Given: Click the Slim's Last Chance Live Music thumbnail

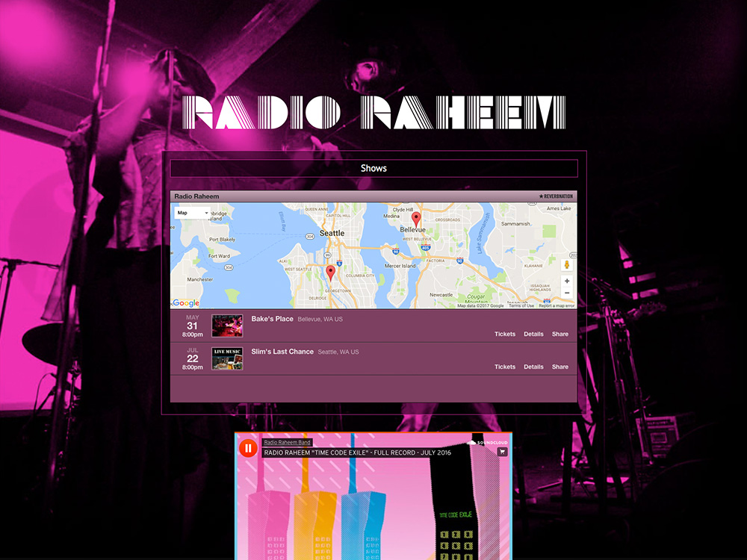Looking at the screenshot, I should 227,358.
